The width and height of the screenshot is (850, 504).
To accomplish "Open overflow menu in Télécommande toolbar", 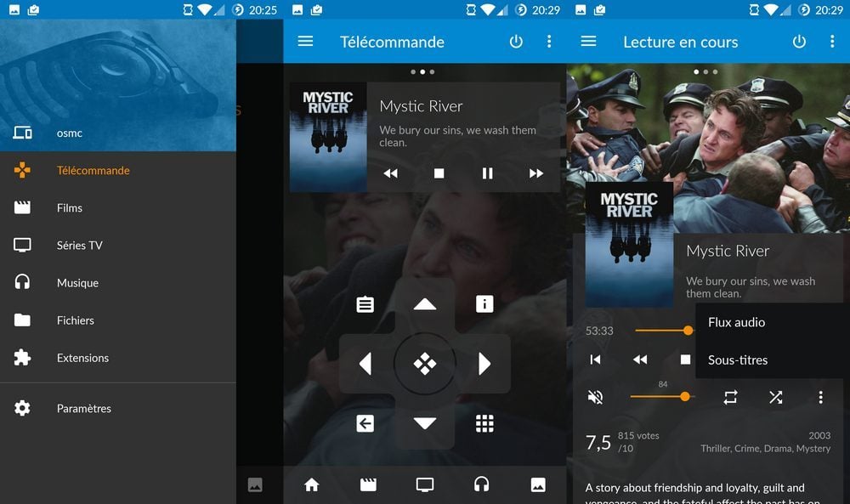I will 549,41.
